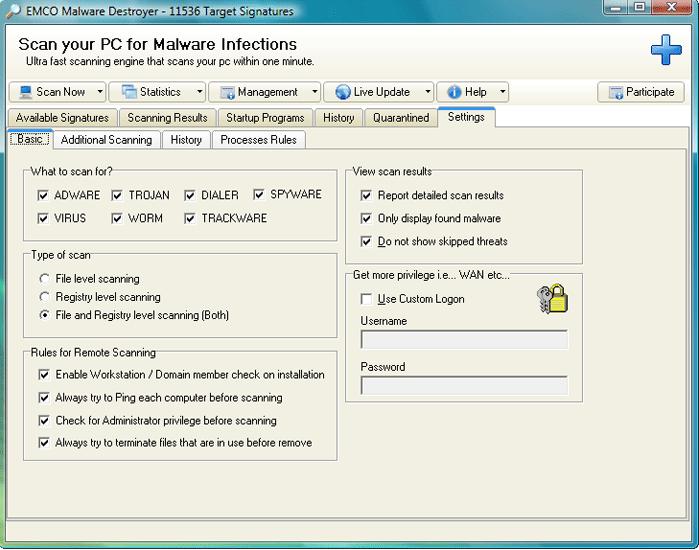Screen dimensions: 699x550
Task: Select the Basic settings sub-tab
Action: point(30,139)
